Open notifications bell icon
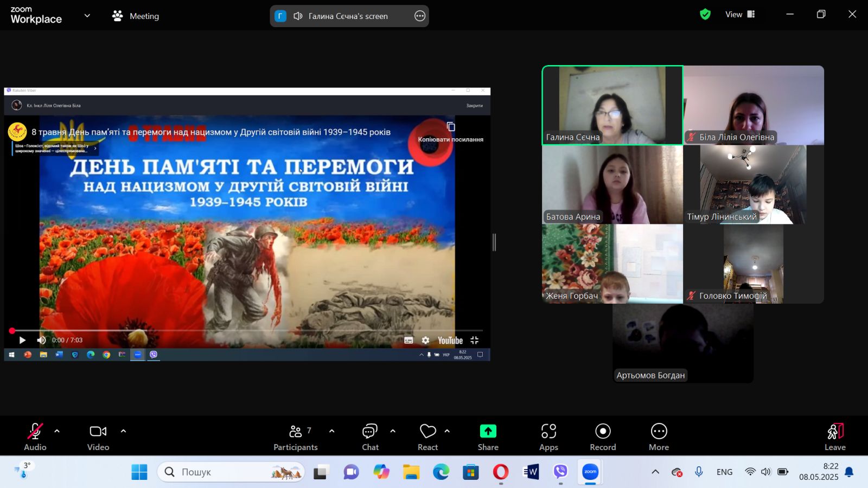 coord(850,472)
